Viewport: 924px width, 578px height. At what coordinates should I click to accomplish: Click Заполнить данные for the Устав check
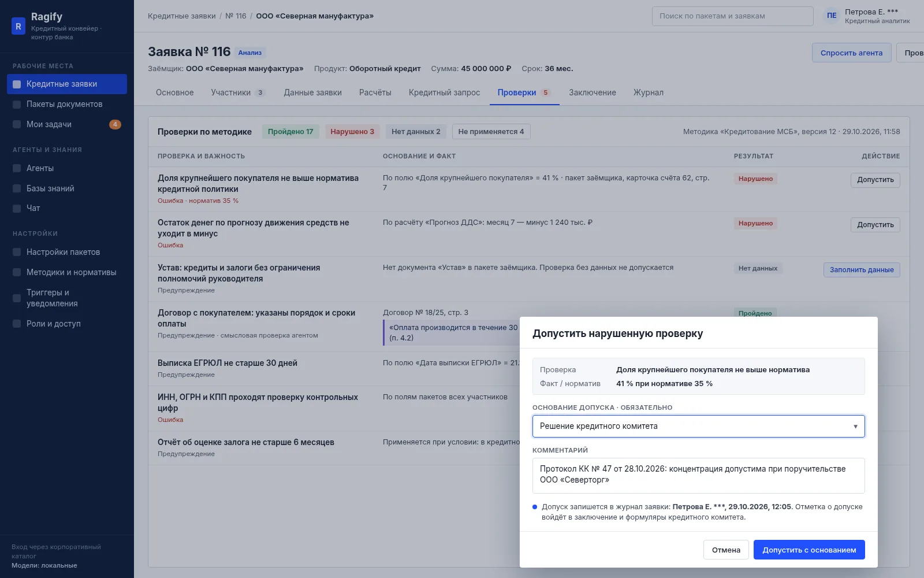[862, 270]
